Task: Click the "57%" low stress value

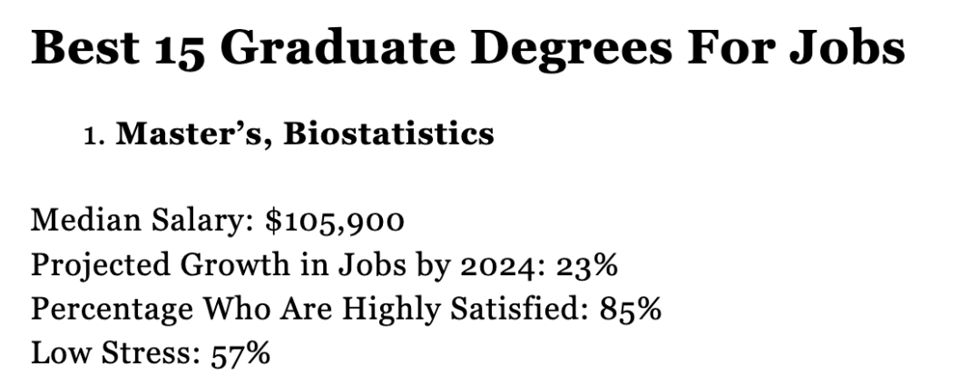Action: [x=240, y=353]
